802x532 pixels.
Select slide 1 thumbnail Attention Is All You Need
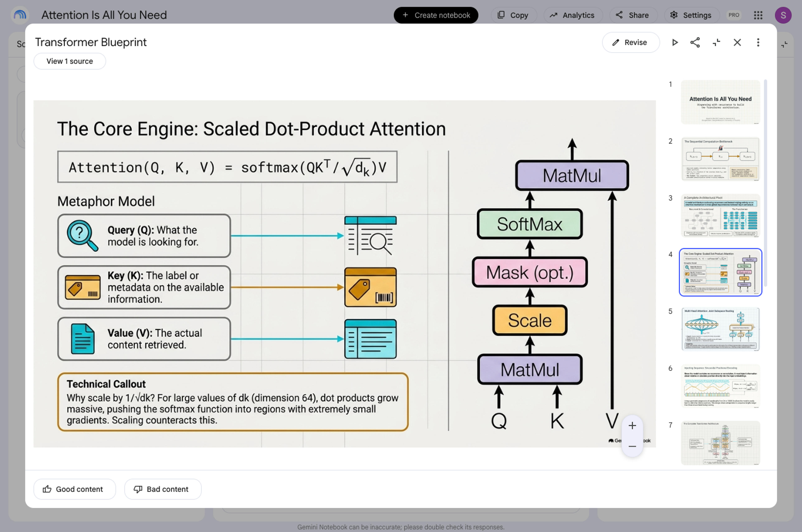point(720,102)
